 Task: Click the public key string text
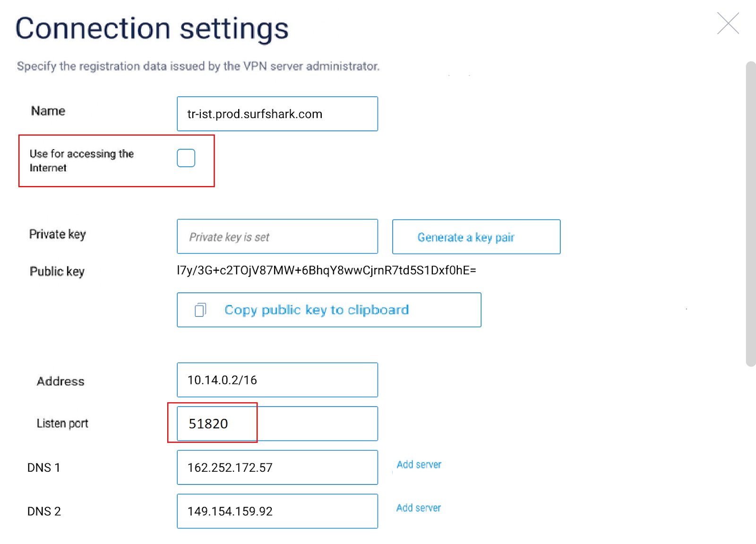click(326, 270)
